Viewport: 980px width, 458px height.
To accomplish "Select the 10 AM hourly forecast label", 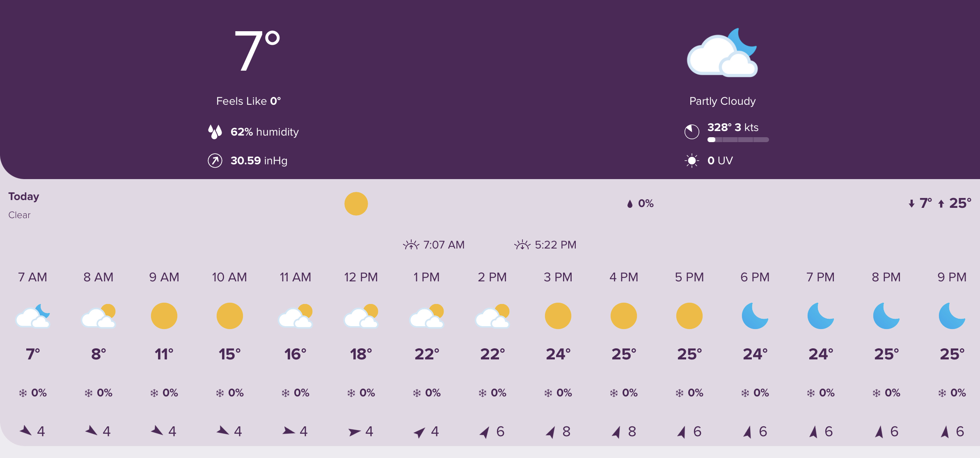I will [229, 277].
